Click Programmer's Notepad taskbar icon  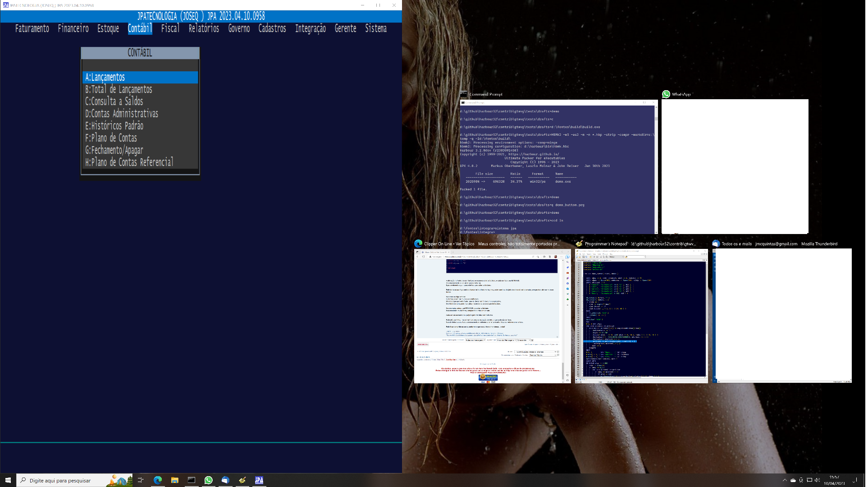click(242, 480)
